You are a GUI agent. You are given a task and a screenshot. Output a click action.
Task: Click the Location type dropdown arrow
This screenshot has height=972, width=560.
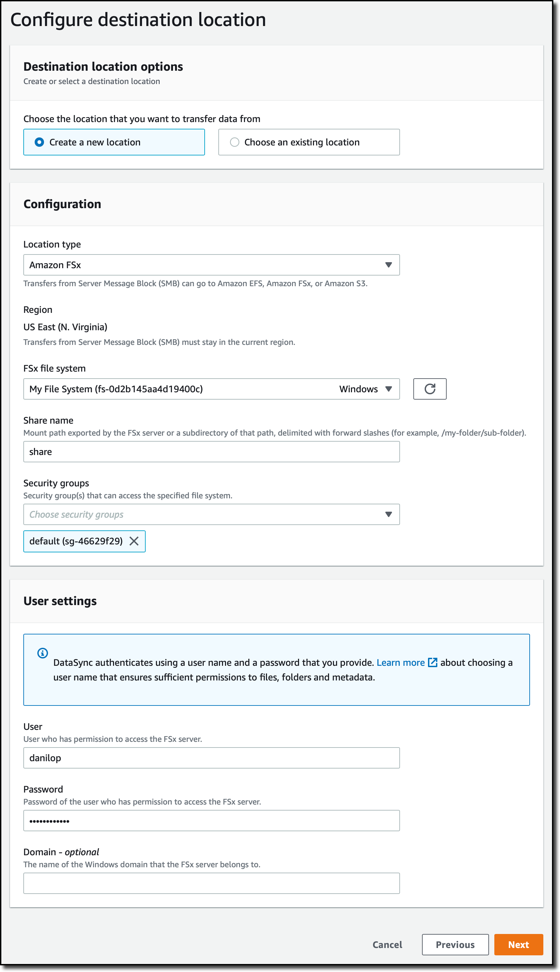coord(388,265)
